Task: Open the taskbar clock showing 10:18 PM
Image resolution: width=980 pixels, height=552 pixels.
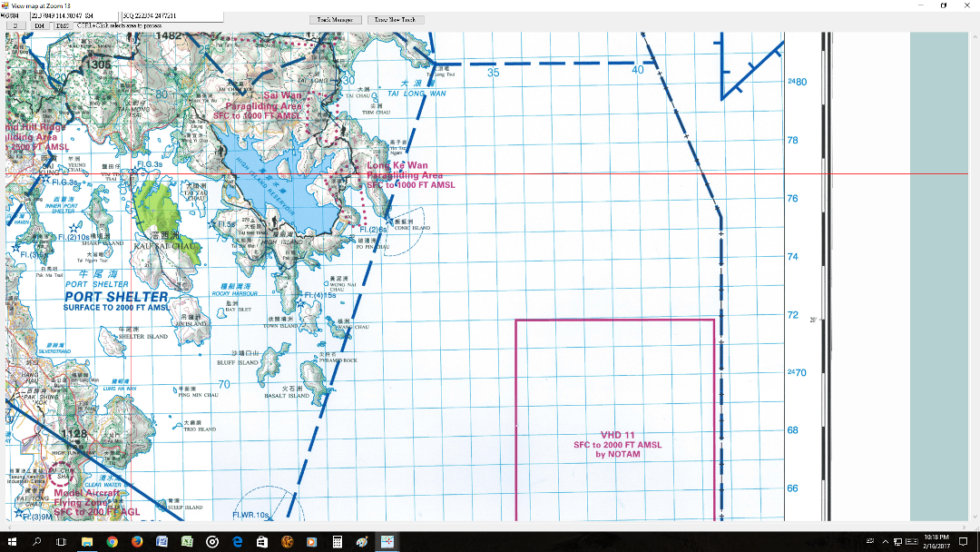Action: [x=936, y=541]
